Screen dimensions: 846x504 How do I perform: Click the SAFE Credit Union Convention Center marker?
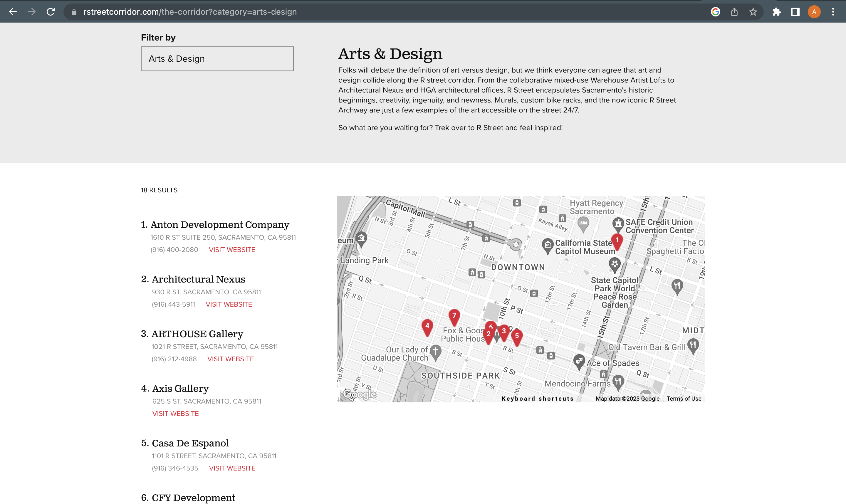[618, 224]
